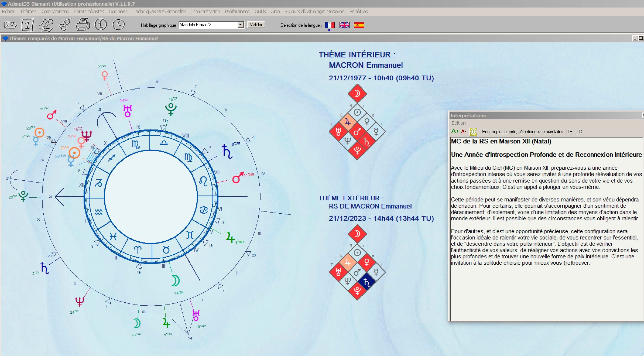Click the dark blue Saturn diamond tile
The image size is (644, 356).
pyautogui.click(x=367, y=282)
